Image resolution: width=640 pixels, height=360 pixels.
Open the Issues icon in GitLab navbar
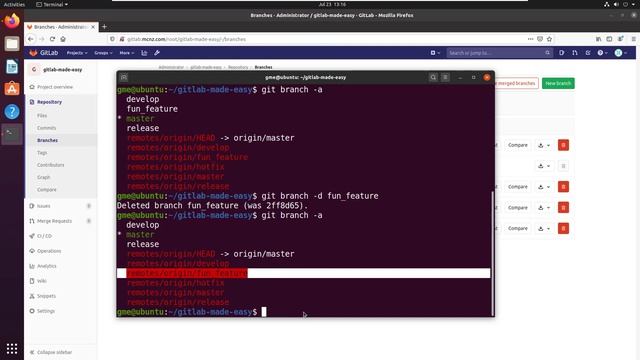tap(562, 53)
